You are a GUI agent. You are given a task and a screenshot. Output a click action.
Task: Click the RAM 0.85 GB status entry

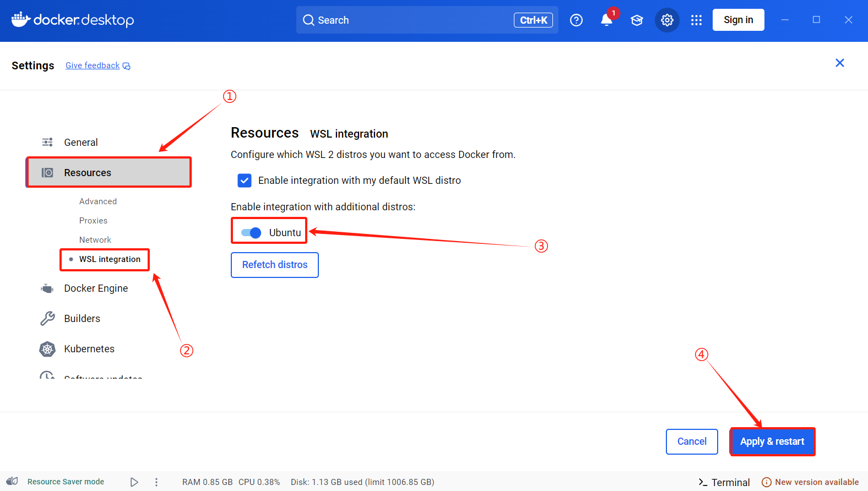(208, 482)
